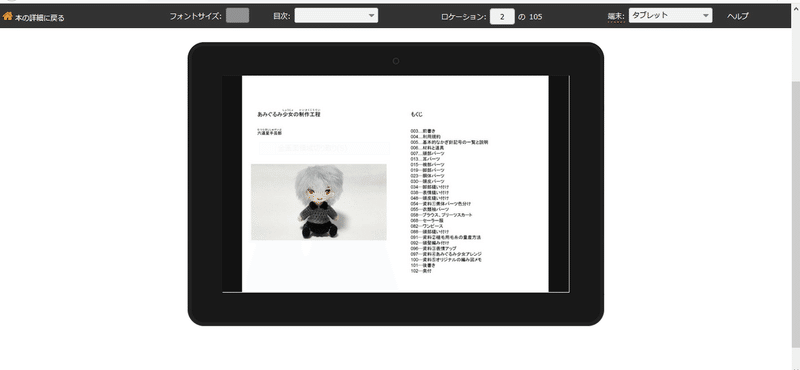Viewport: 800px width, 370px height.
Task: Open the ヘルプ link
Action: [x=738, y=16]
